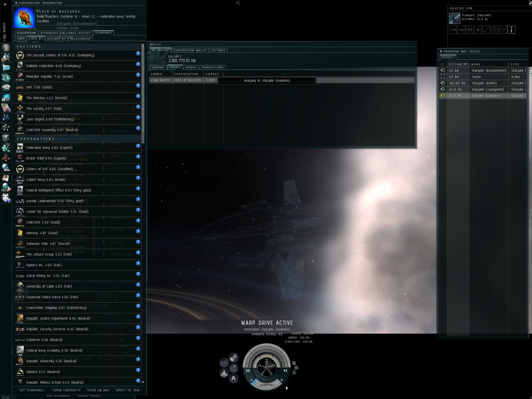Click the right-pointing double arrow speed control
Viewport: 532px width, 399px height.
pos(248,371)
